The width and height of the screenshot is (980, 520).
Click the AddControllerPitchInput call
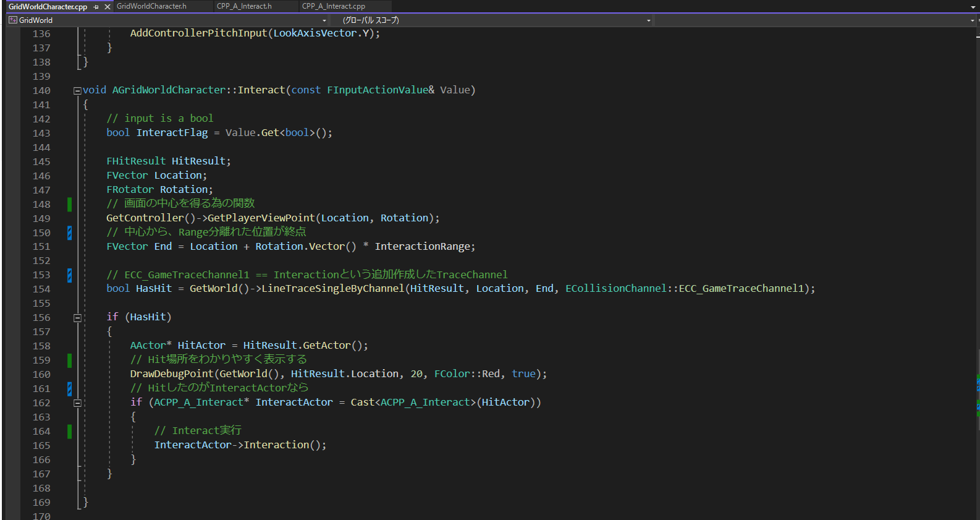pyautogui.click(x=198, y=33)
